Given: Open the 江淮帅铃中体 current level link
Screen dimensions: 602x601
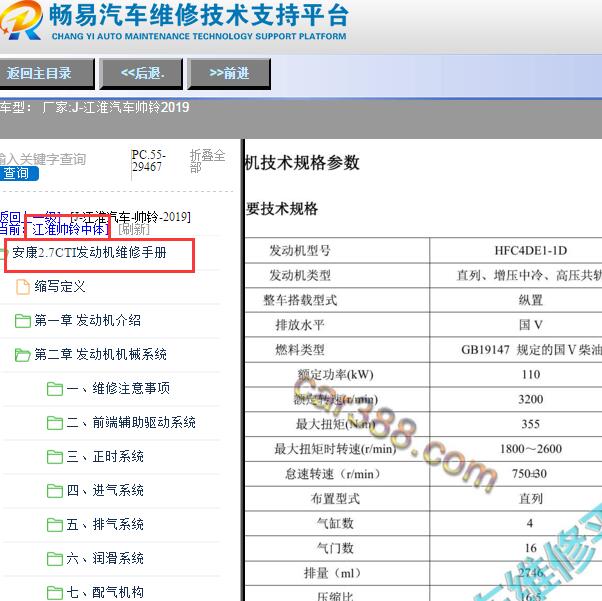Looking at the screenshot, I should [68, 229].
